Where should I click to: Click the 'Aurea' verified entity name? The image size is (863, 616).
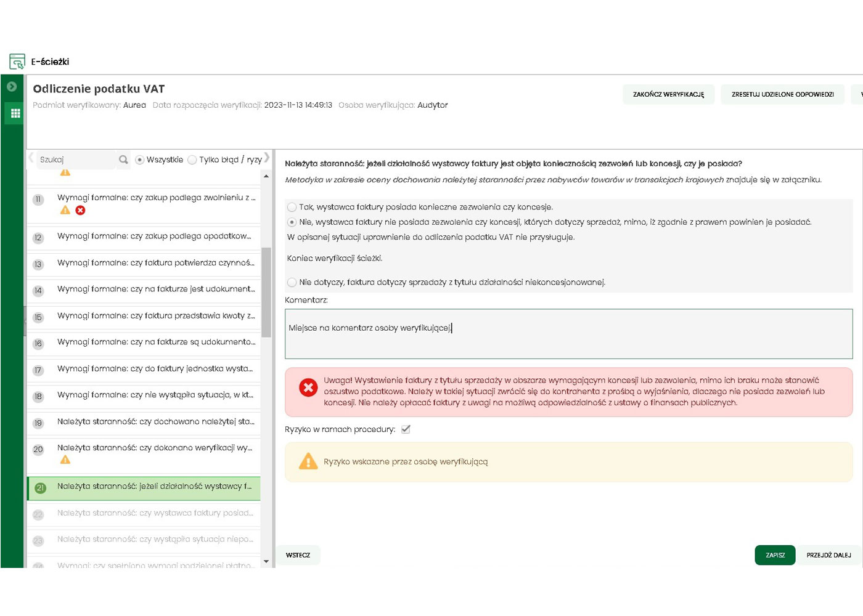(x=134, y=105)
